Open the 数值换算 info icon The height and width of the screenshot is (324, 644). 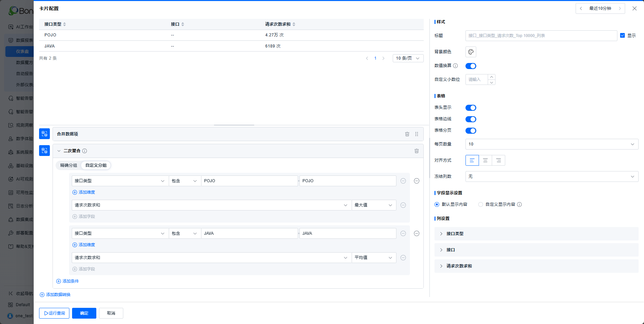point(455,66)
